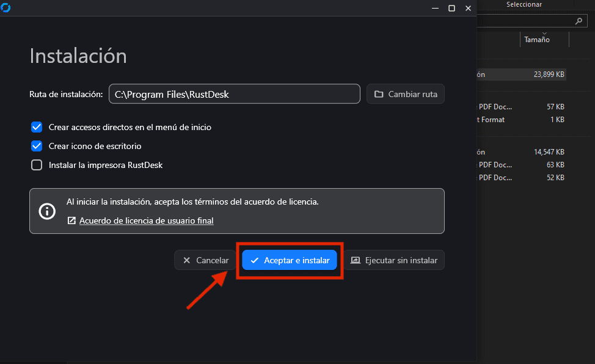Screen dimensions: 595x364
Task: Click the installation path input field
Action: click(235, 94)
